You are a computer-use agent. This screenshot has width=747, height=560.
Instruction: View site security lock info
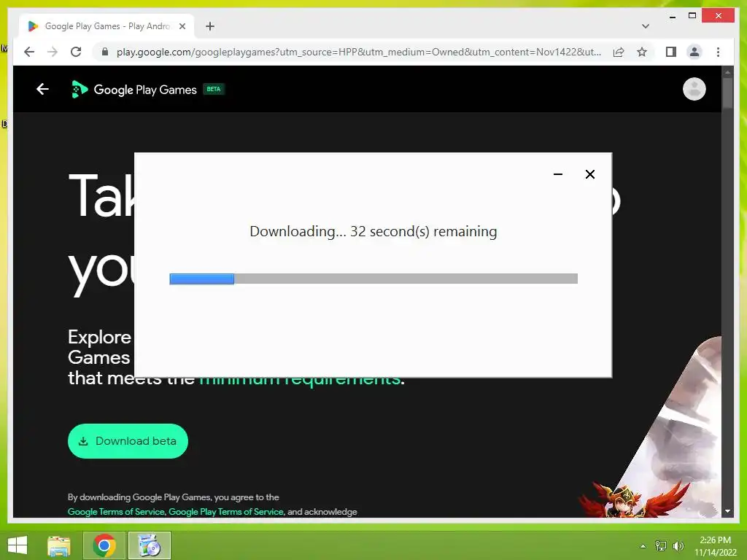pos(105,52)
